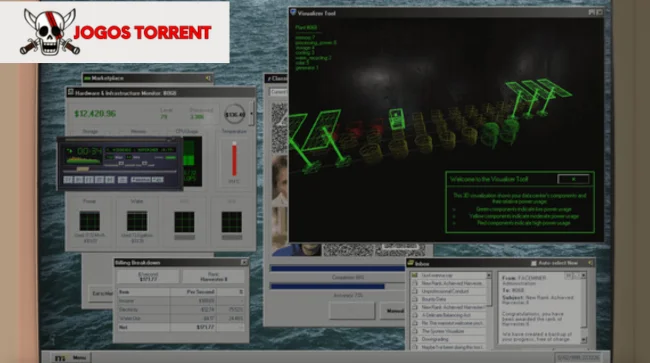
Task: Select the Electricity row in Billing Breakdown
Action: [x=181, y=310]
